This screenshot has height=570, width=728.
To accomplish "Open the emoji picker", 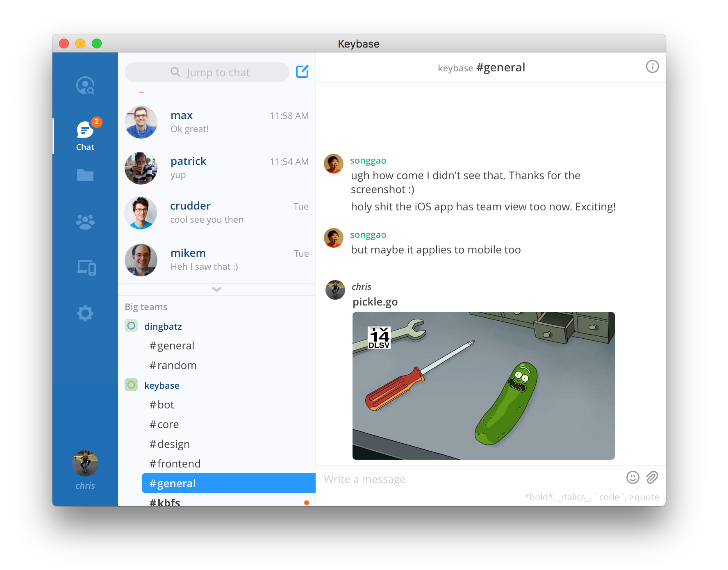I will [632, 477].
